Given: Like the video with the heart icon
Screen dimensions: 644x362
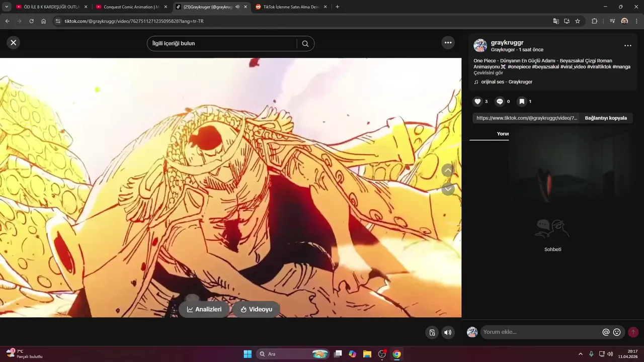Looking at the screenshot, I should (478, 102).
